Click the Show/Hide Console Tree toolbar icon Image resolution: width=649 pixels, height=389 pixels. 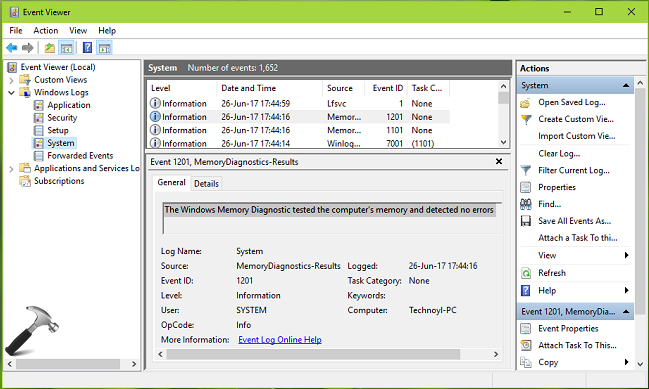coord(66,48)
